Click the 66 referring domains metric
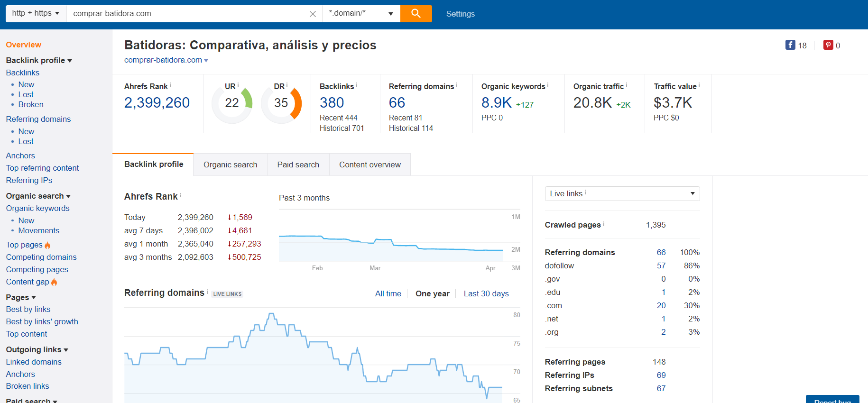 click(x=397, y=103)
